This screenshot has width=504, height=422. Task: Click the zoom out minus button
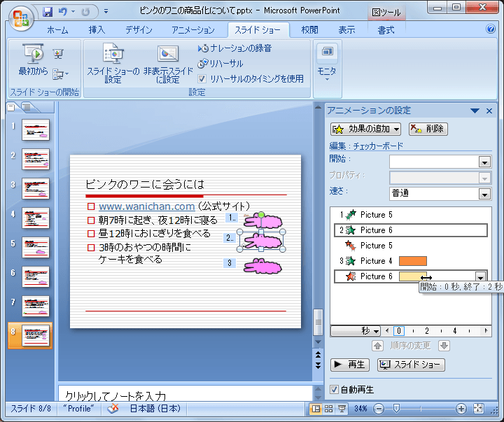(x=379, y=409)
